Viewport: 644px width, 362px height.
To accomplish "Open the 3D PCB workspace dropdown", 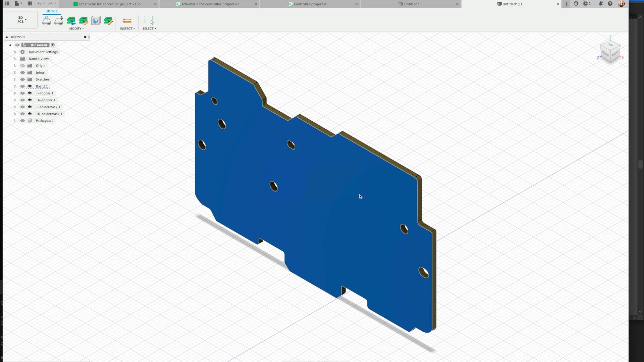I will 22,20.
